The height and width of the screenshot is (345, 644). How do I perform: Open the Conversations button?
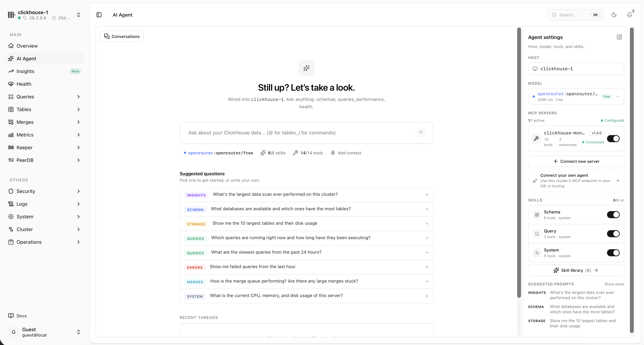(122, 37)
